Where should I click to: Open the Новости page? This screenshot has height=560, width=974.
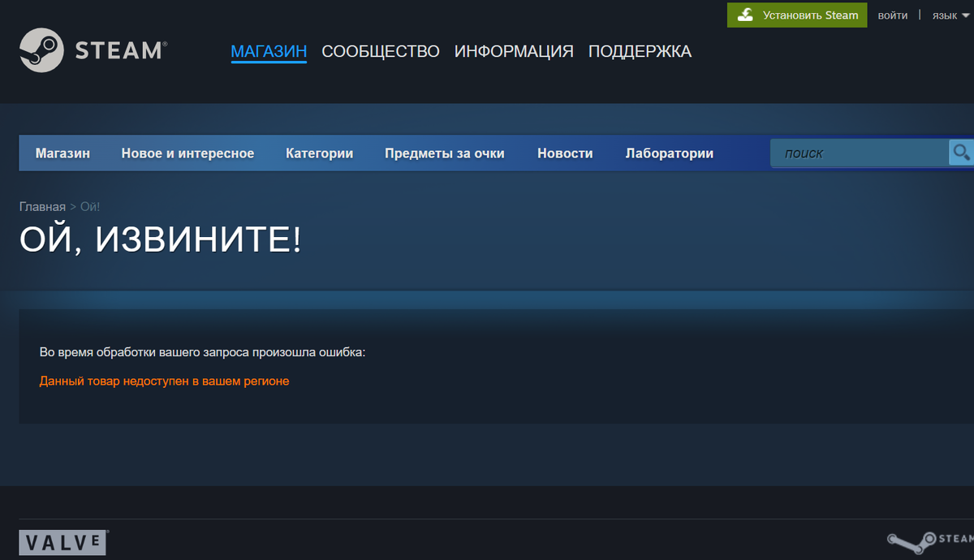coord(565,153)
